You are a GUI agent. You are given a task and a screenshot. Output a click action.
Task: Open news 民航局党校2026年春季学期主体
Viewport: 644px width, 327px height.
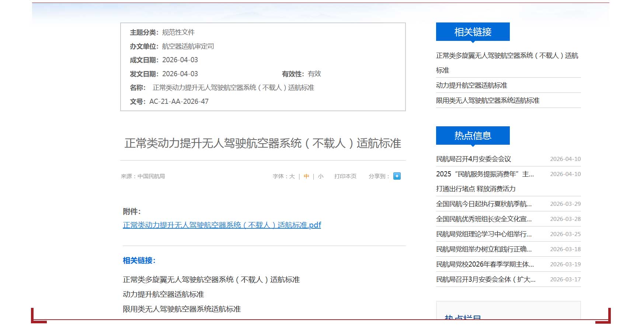click(x=485, y=264)
